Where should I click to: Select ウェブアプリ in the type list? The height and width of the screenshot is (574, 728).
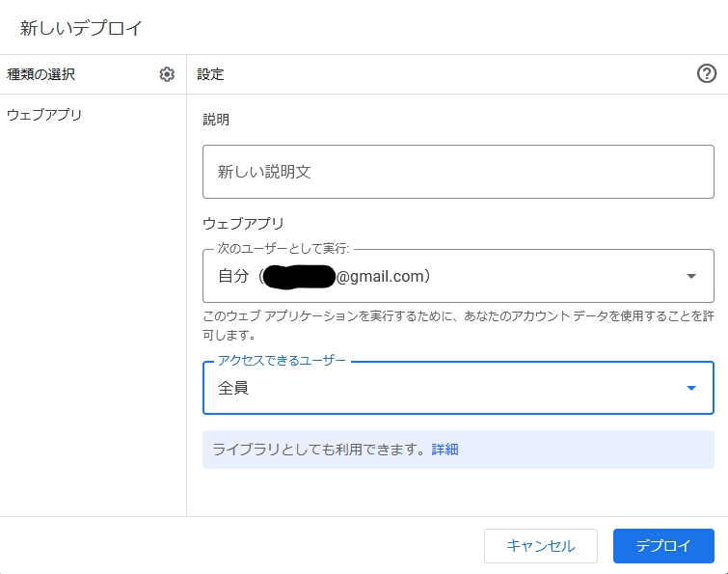[44, 115]
